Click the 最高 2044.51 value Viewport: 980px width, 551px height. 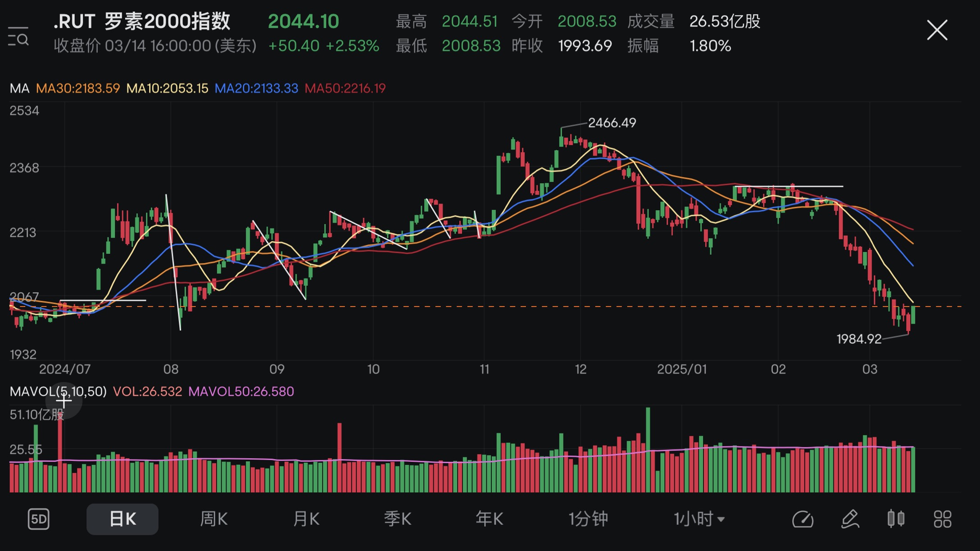(x=470, y=21)
